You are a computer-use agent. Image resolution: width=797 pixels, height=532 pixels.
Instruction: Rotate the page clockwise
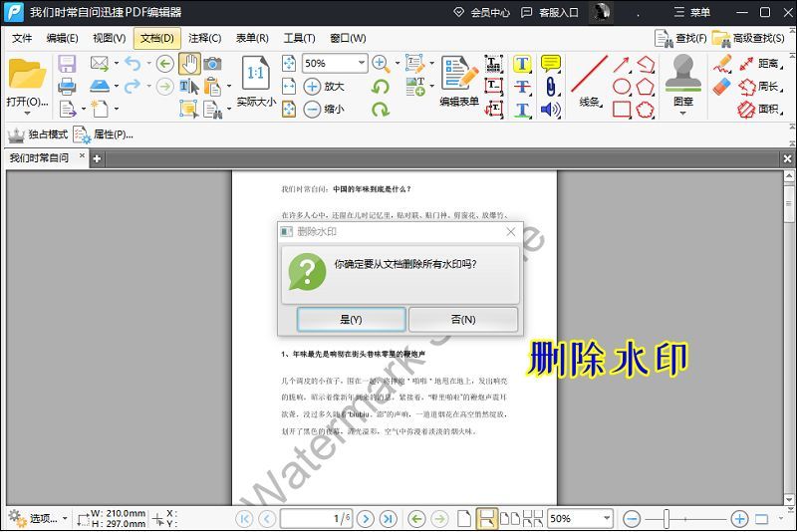coord(381,109)
